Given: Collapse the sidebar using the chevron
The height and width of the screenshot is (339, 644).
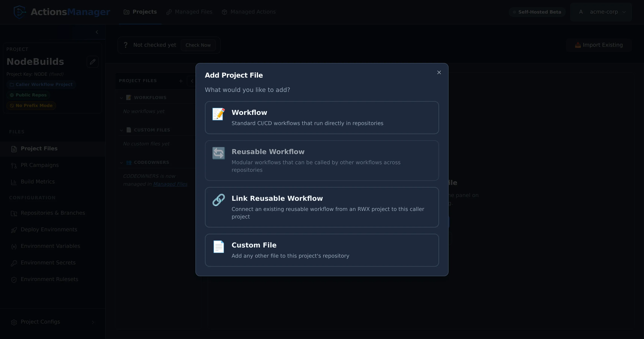Looking at the screenshot, I should coord(97,32).
